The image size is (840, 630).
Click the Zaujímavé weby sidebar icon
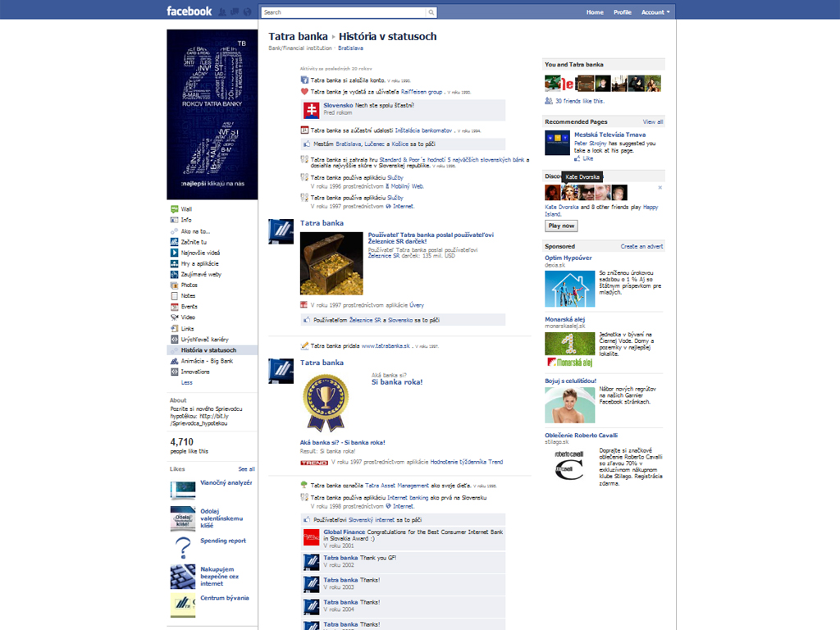174,274
